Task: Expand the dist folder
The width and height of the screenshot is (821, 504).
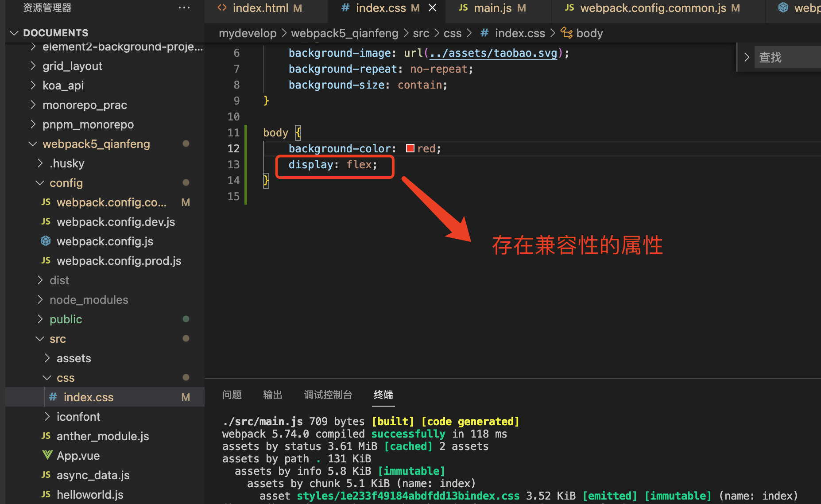Action: (59, 280)
